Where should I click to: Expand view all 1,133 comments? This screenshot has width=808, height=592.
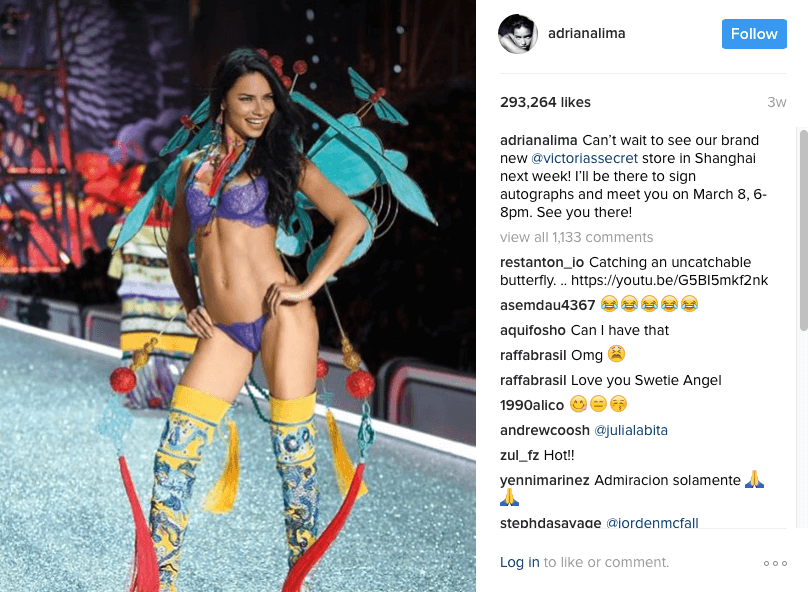[576, 238]
